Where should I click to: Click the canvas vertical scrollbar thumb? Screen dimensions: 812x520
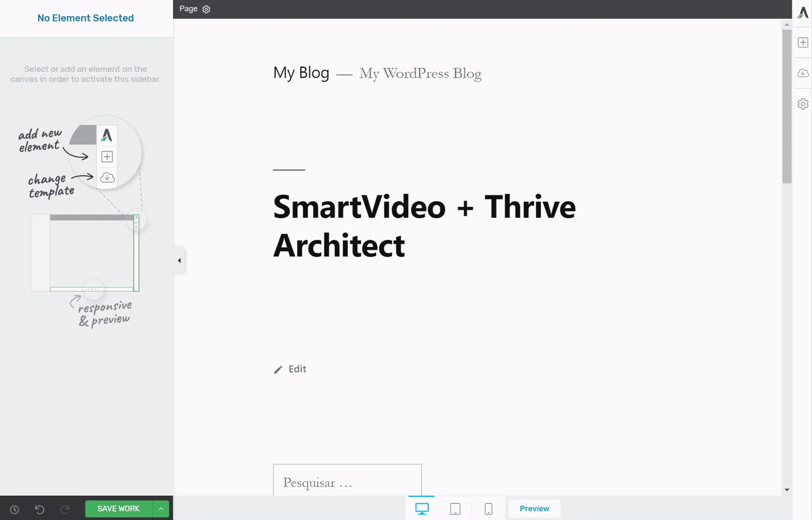point(787,106)
